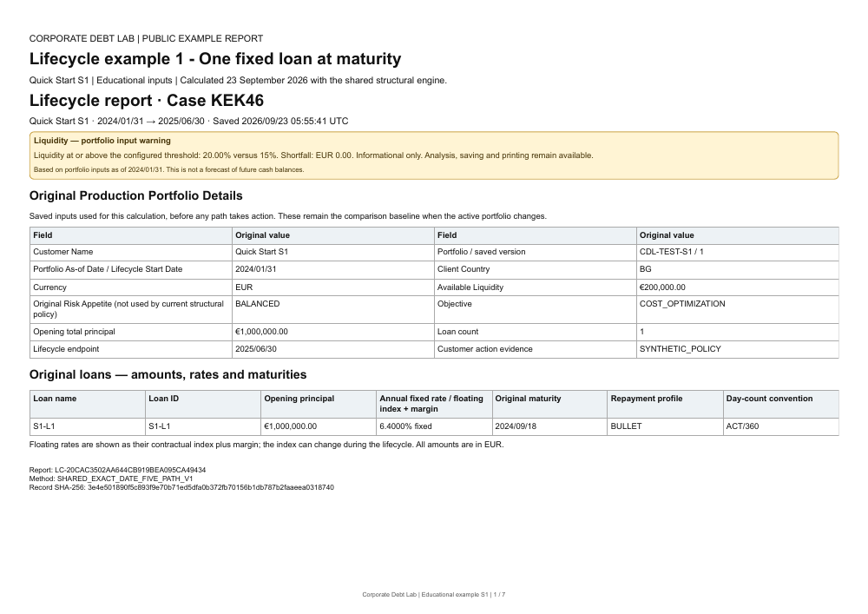
Task: Click the '6.4000% fixed' rate cell
Action: [434, 427]
